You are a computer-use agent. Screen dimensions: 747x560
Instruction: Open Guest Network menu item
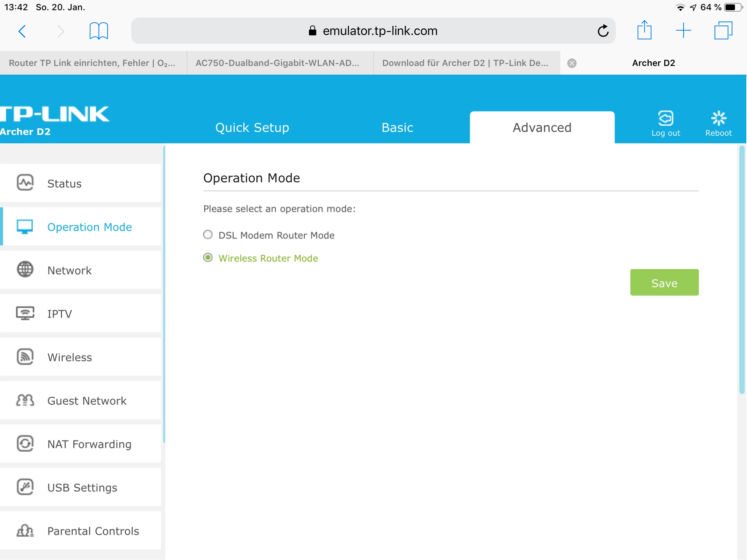tap(87, 401)
